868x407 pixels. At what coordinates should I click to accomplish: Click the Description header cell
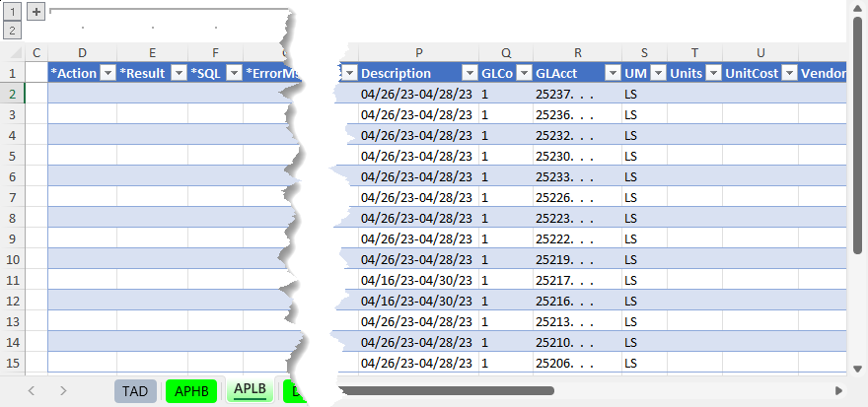point(419,73)
